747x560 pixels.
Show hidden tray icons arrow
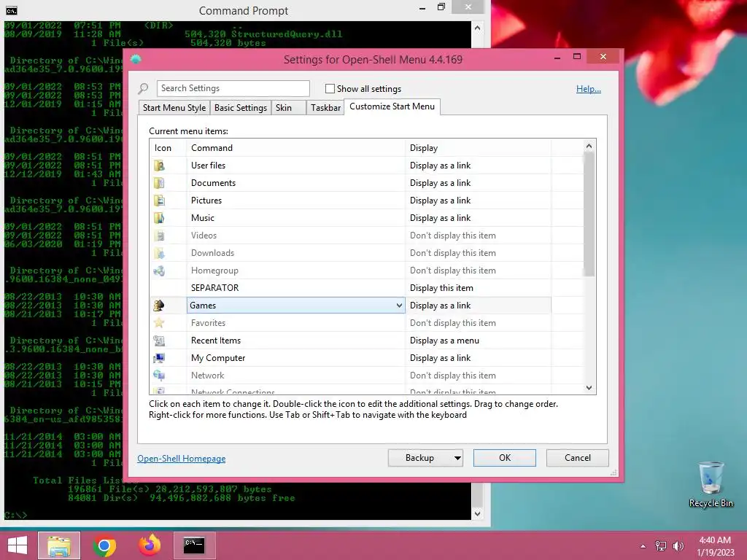click(643, 546)
